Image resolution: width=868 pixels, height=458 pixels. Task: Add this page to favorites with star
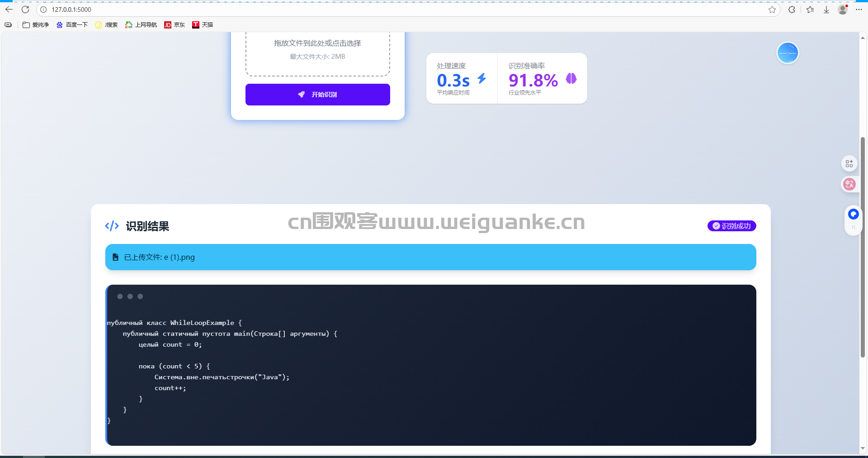coord(772,10)
